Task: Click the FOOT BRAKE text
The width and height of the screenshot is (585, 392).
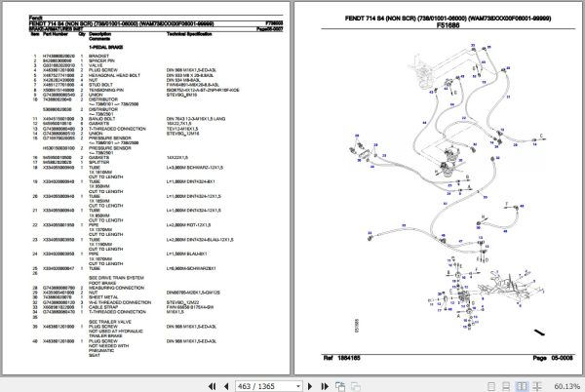Action: (102, 283)
